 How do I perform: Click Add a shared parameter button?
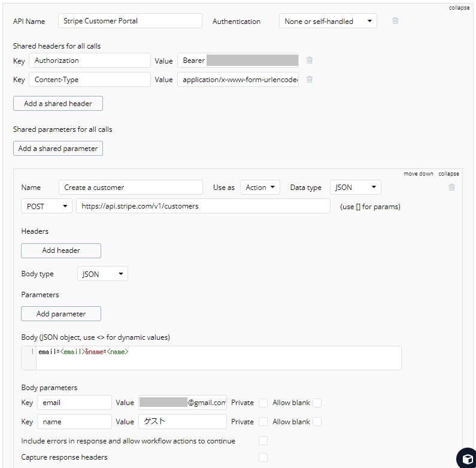click(58, 149)
